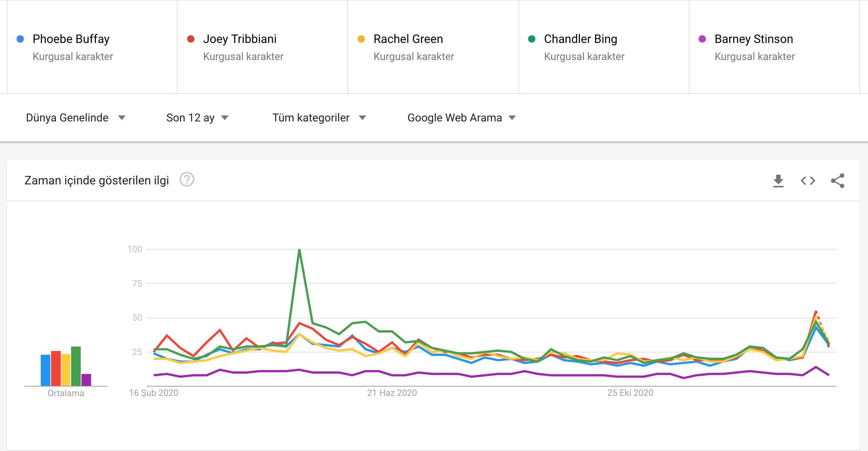Expand the Dünya Genelinde region dropdown
This screenshot has width=868, height=451.
tap(76, 118)
